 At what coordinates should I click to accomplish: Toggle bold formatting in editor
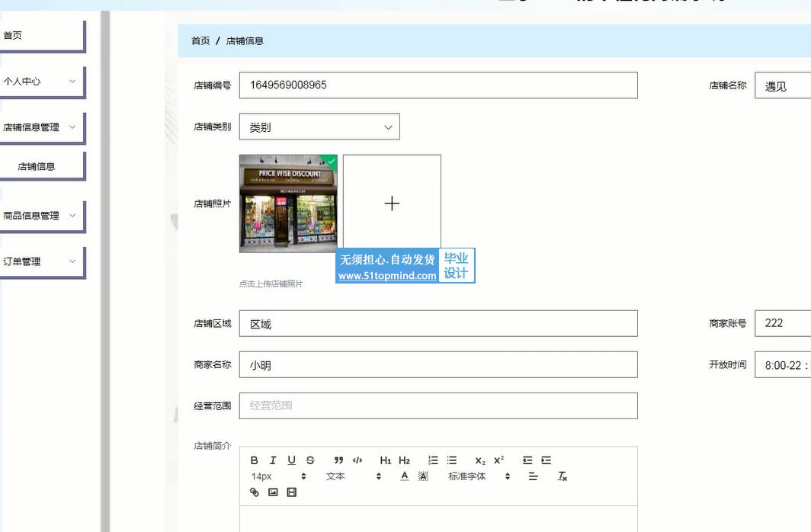coord(254,460)
